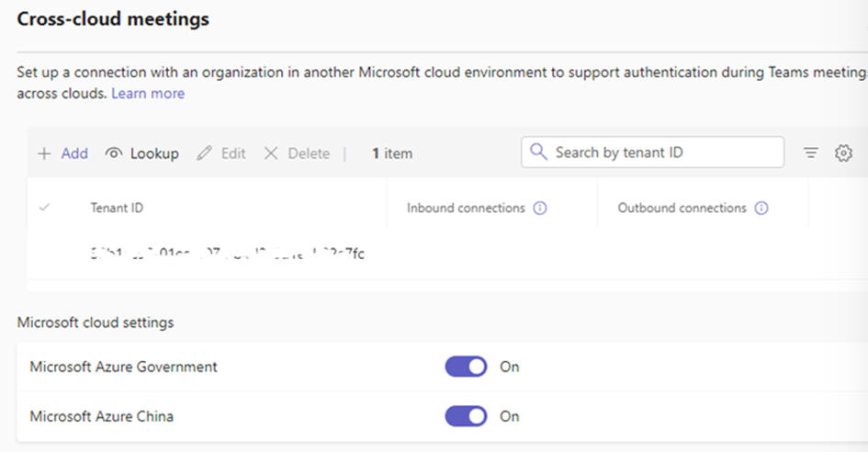Viewport: 868px width, 452px height.
Task: Click the Delete button in toolbar
Action: tap(296, 153)
